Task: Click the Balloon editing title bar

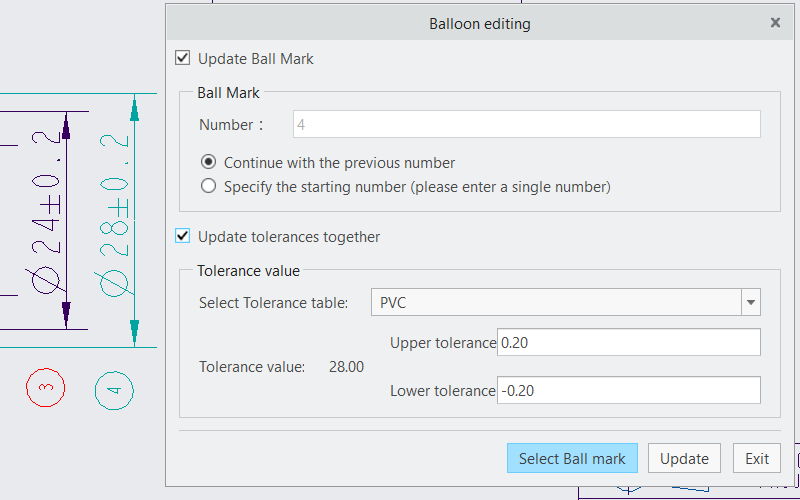Action: pos(480,22)
